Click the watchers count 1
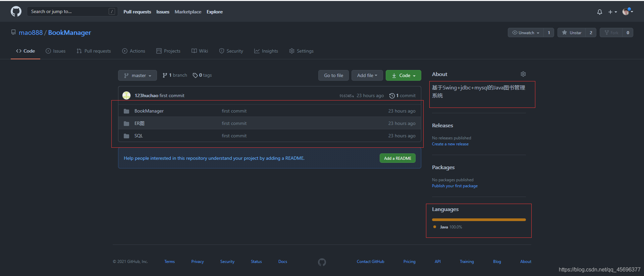Viewport: 644px width, 276px height. (x=549, y=32)
